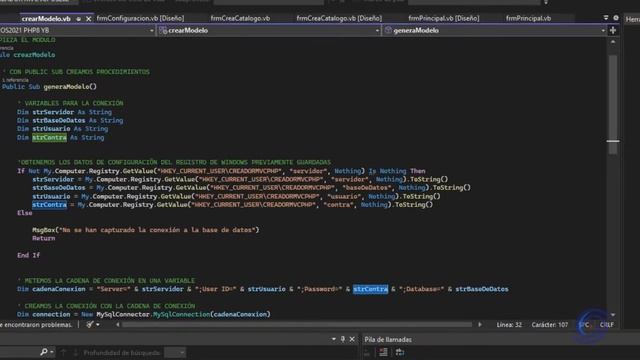Open the frmCreaCatalogo.vb code tab

(240, 18)
